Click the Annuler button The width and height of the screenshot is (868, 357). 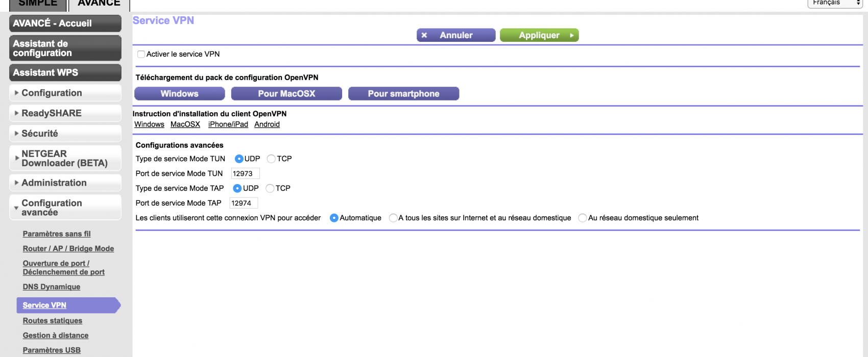pos(456,35)
